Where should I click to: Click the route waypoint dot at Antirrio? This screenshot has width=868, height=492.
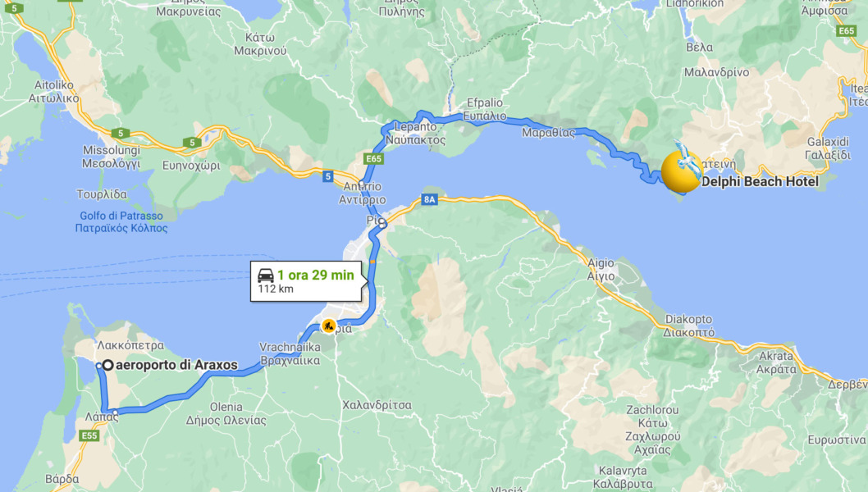click(x=362, y=184)
